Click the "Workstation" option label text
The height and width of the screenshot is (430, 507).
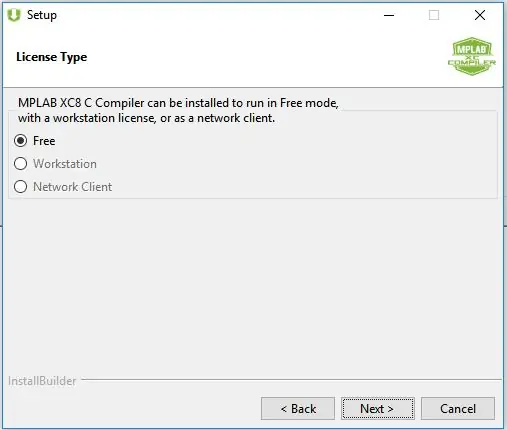pyautogui.click(x=65, y=164)
